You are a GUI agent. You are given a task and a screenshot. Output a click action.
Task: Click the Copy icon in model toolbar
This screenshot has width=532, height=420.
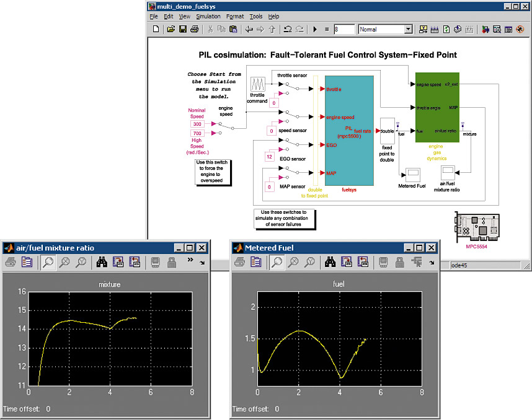tap(221, 29)
